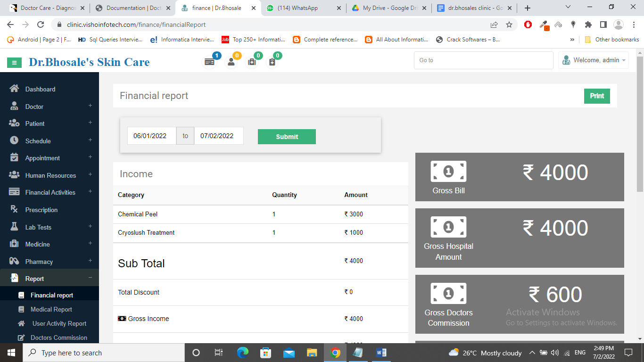
Task: Click the patient notification icon with orange badge
Action: [x=231, y=62]
